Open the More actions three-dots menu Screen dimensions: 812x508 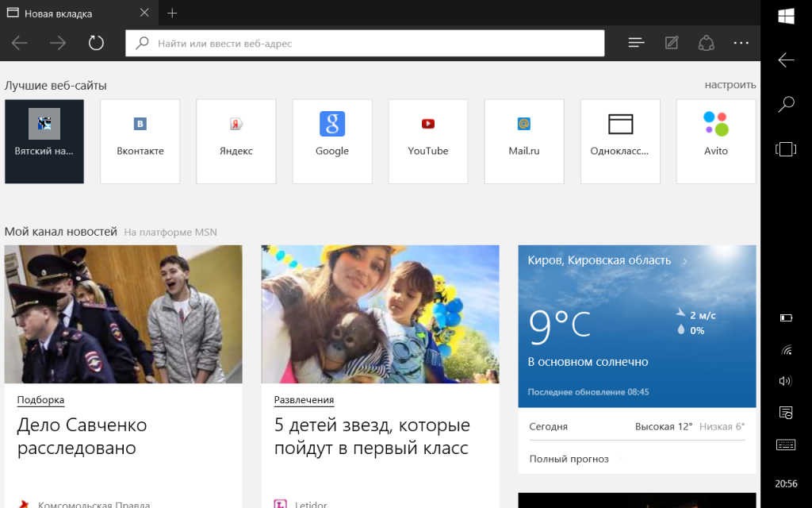[x=741, y=43]
